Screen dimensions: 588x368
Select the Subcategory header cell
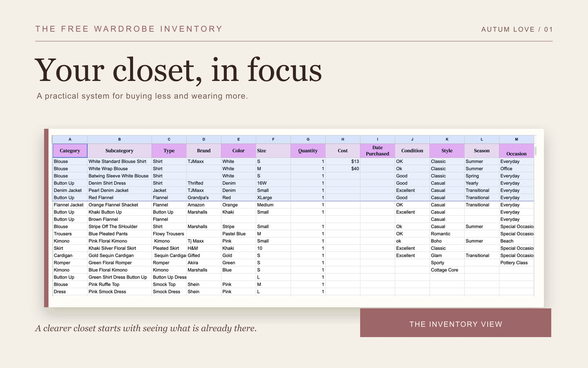pyautogui.click(x=119, y=151)
